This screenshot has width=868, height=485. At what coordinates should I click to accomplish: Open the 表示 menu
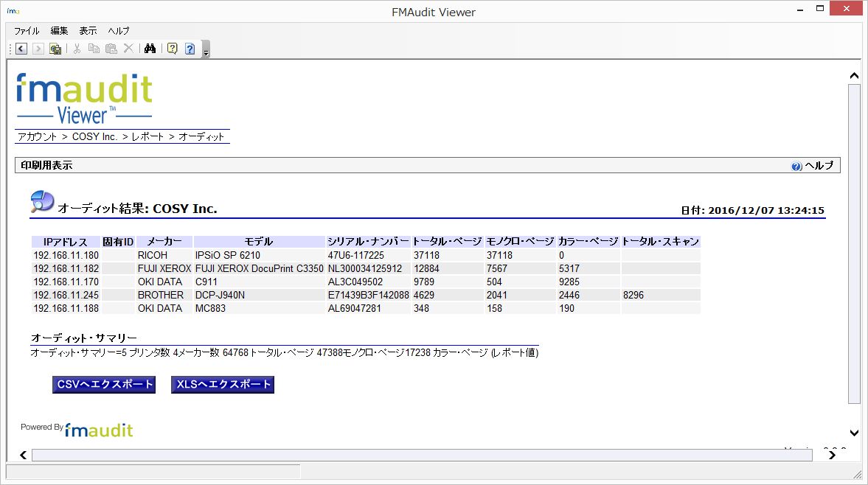tap(88, 31)
